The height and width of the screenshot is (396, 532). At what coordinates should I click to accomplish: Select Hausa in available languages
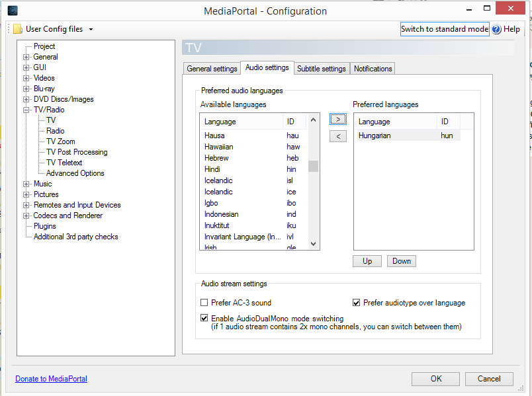pos(253,136)
